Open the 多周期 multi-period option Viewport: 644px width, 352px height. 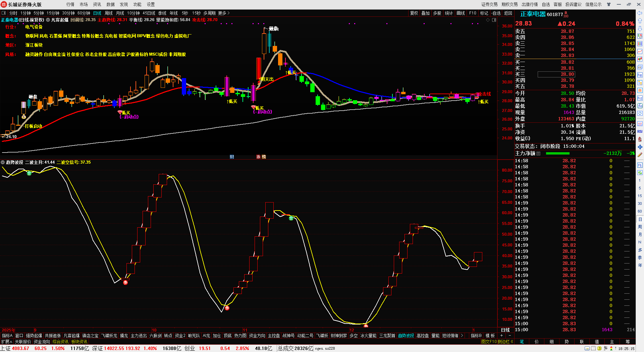(x=209, y=13)
